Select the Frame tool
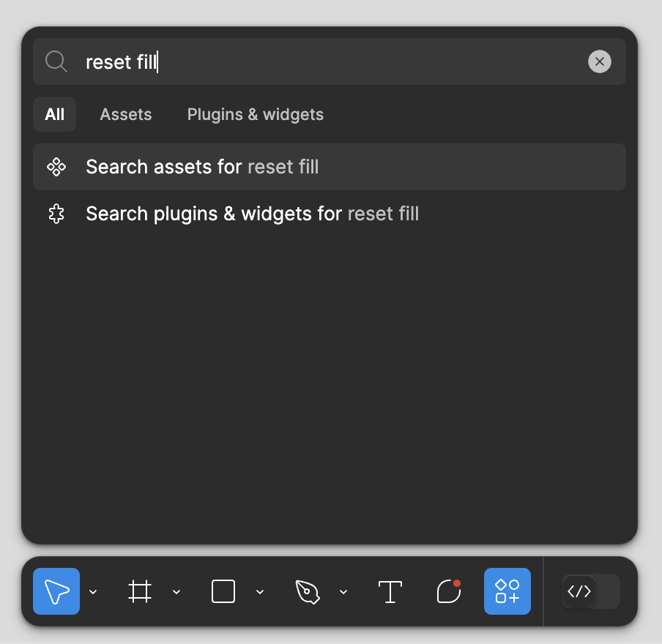 (x=140, y=591)
